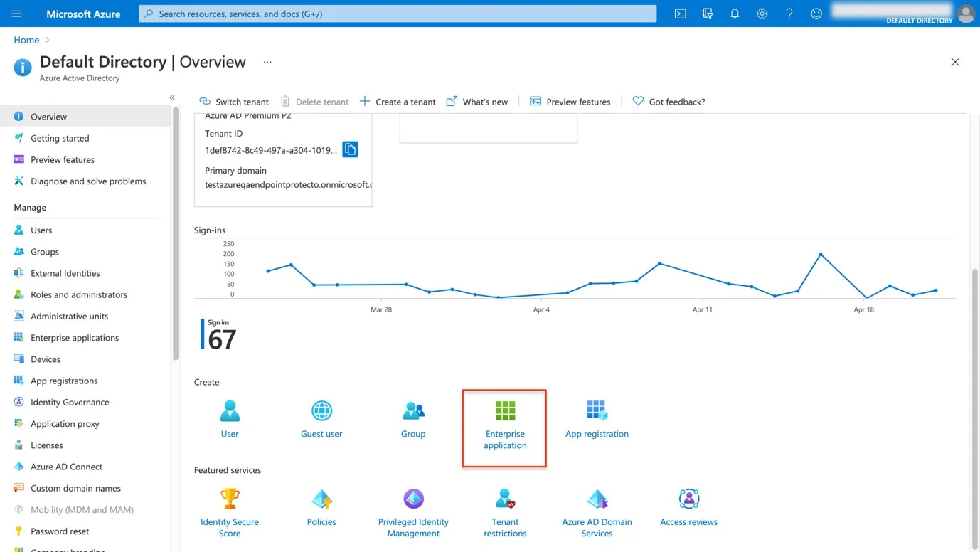Open Getting started in the sidebar
Screen dimensions: 980x552
[x=85, y=138]
